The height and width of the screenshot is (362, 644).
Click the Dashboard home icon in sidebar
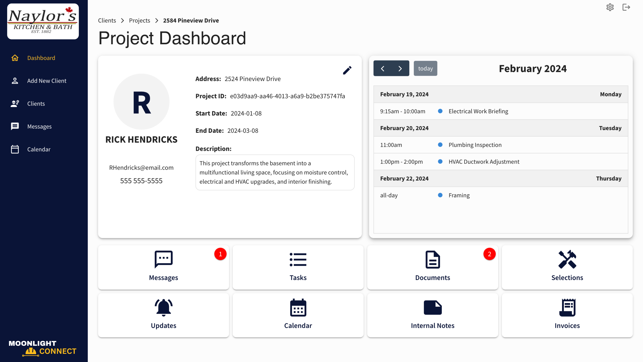click(15, 58)
